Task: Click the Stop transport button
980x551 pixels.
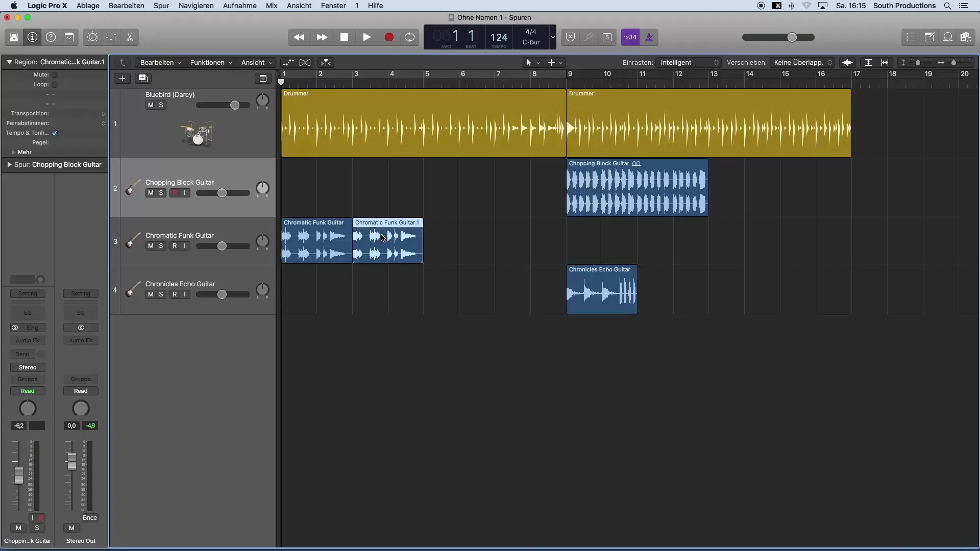Action: (x=345, y=37)
